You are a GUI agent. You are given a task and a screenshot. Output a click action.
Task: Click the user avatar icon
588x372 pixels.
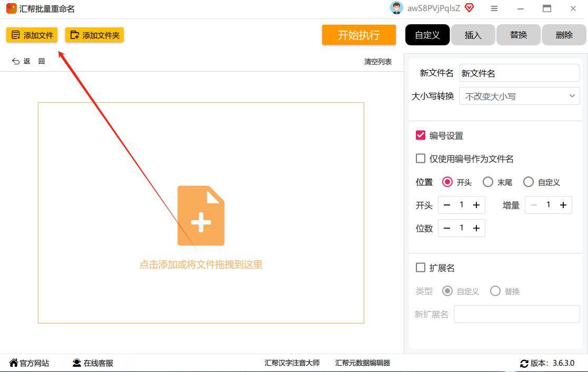click(396, 8)
